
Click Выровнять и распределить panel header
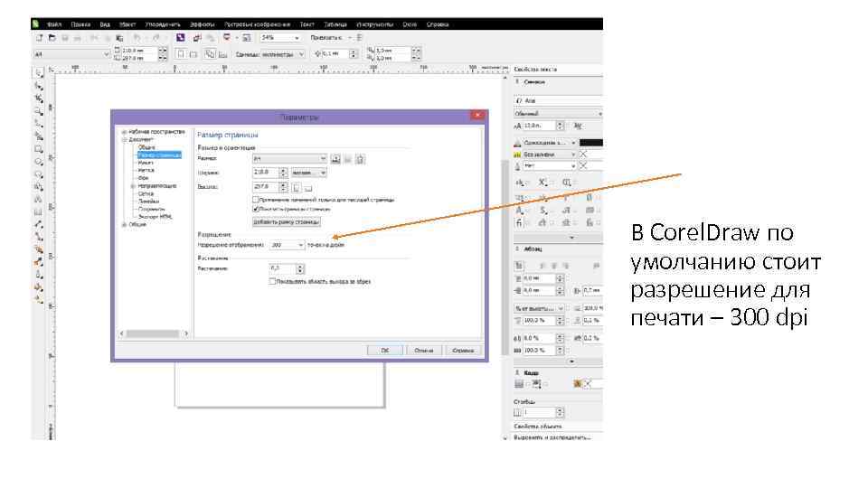552,437
